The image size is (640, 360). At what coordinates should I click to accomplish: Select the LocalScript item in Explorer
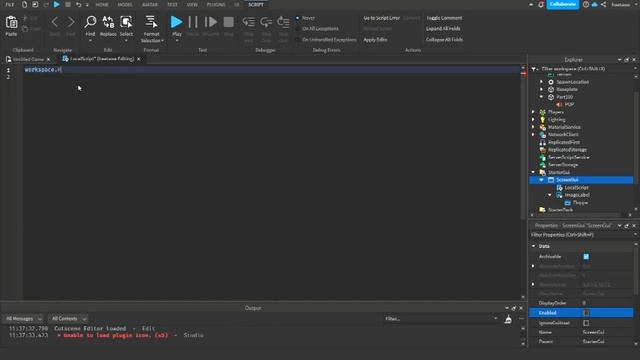(x=576, y=188)
